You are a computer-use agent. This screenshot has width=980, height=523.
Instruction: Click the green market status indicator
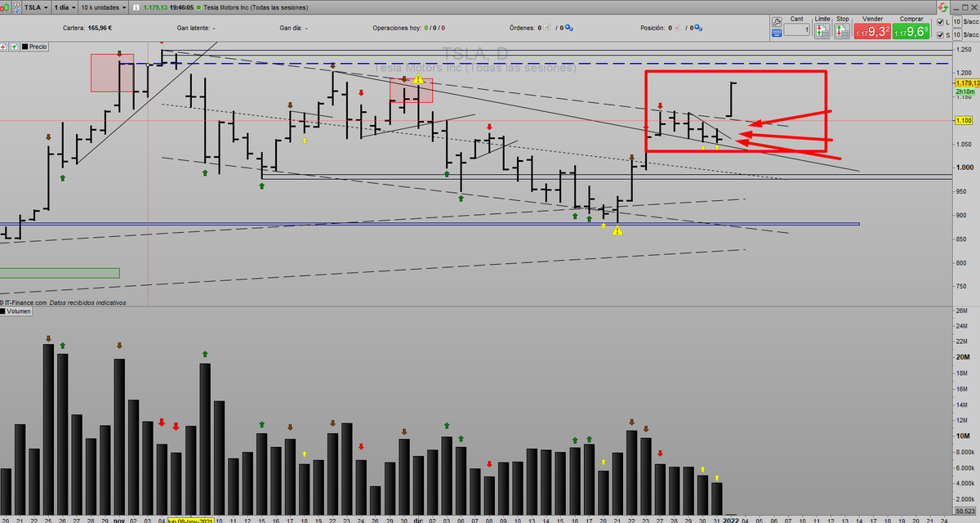pyautogui.click(x=198, y=7)
